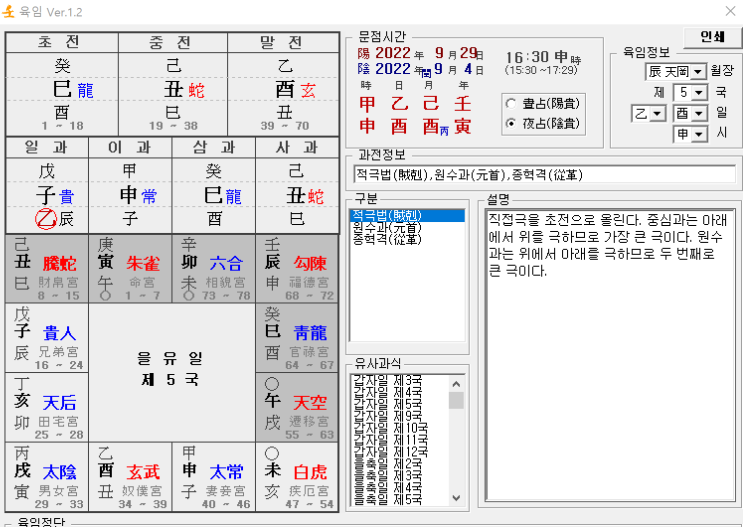Open the 시 hour dropdown showing 申
The height and width of the screenshot is (527, 743).
[690, 134]
